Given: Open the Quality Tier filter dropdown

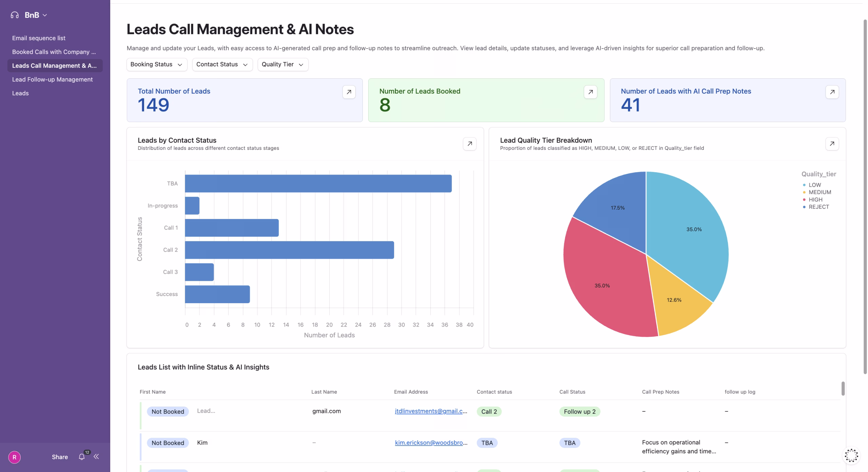Looking at the screenshot, I should pos(282,64).
